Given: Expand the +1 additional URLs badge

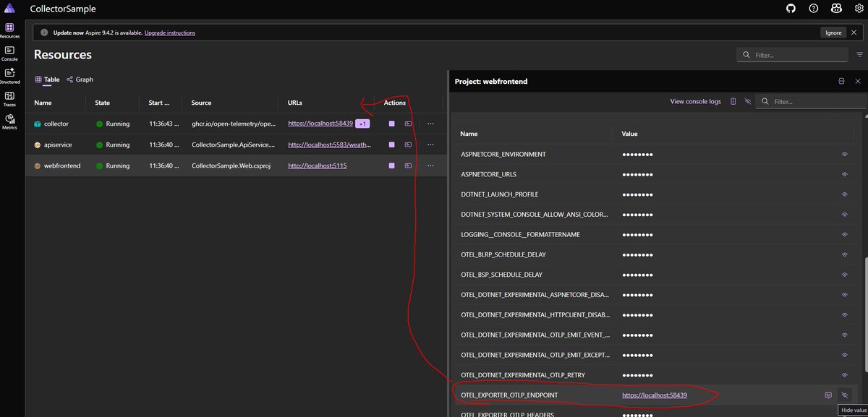Looking at the screenshot, I should (363, 124).
